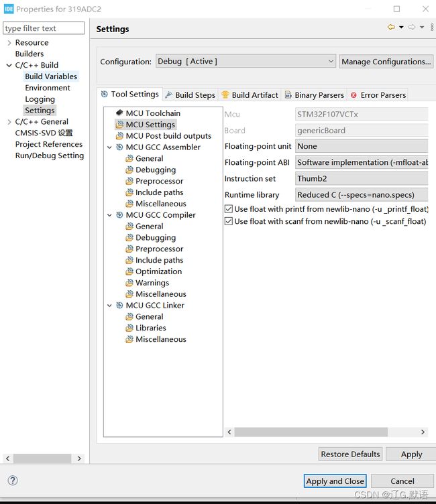436x504 pixels.
Task: Click the MCU GCC Assembler gear icon
Action: [119, 147]
